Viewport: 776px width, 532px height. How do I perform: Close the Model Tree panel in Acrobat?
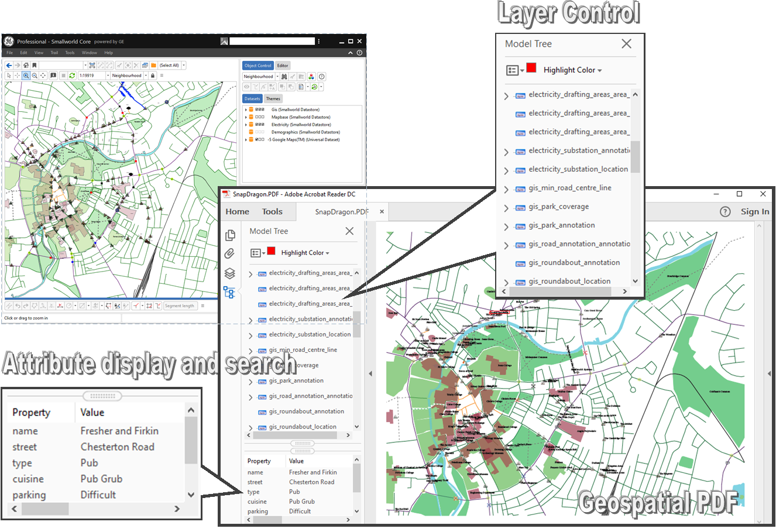(349, 231)
